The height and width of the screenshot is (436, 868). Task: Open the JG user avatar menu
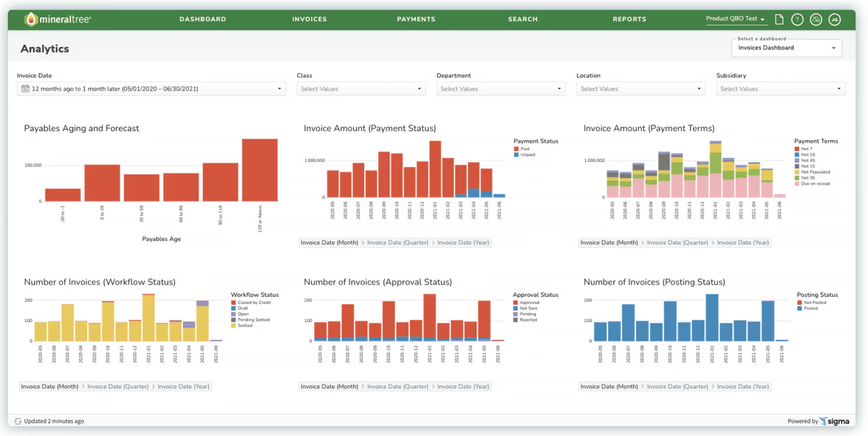[x=835, y=19]
